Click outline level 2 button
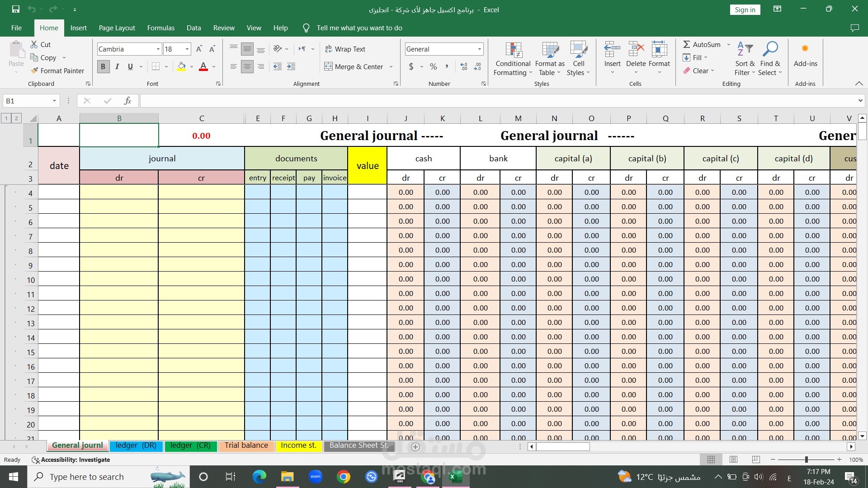This screenshot has width=868, height=488. [x=16, y=118]
